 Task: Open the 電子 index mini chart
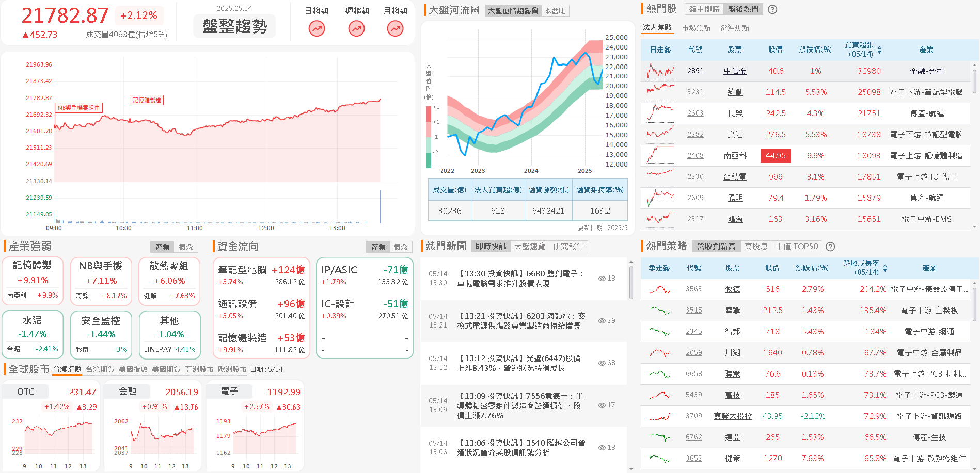[x=254, y=426]
